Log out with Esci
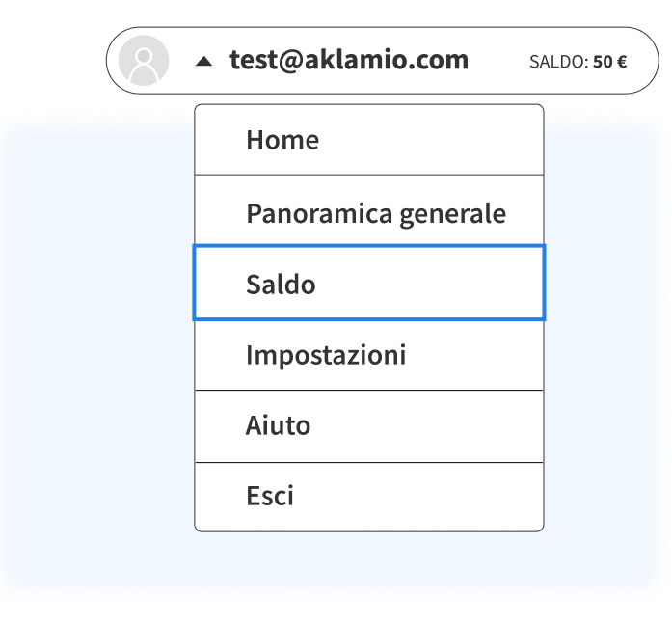This screenshot has width=672, height=625. coord(369,497)
